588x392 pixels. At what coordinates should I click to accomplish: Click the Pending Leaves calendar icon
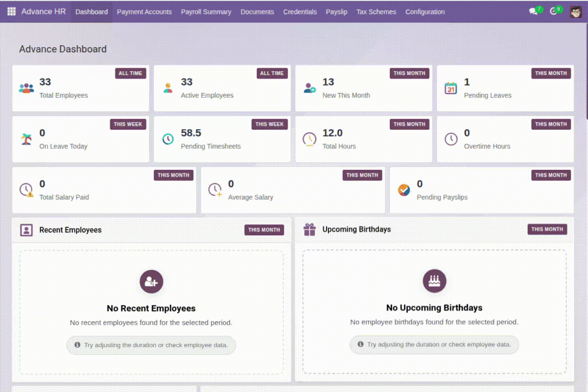tap(451, 88)
